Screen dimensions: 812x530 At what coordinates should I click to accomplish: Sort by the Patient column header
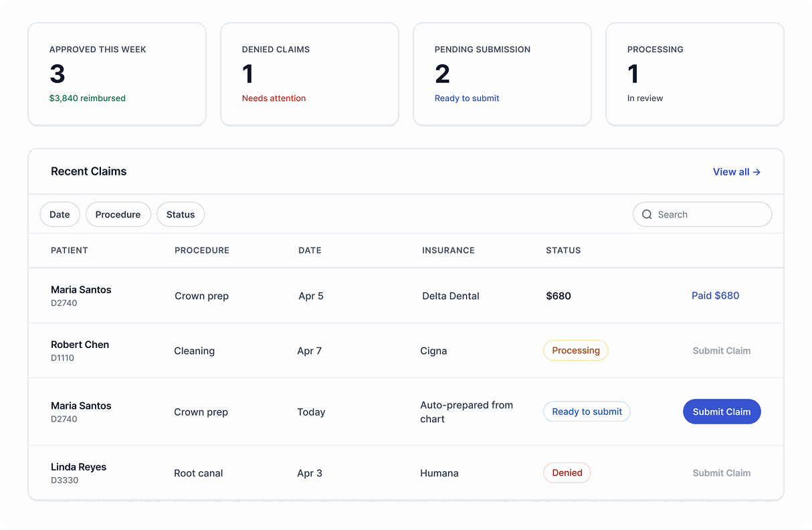tap(70, 250)
